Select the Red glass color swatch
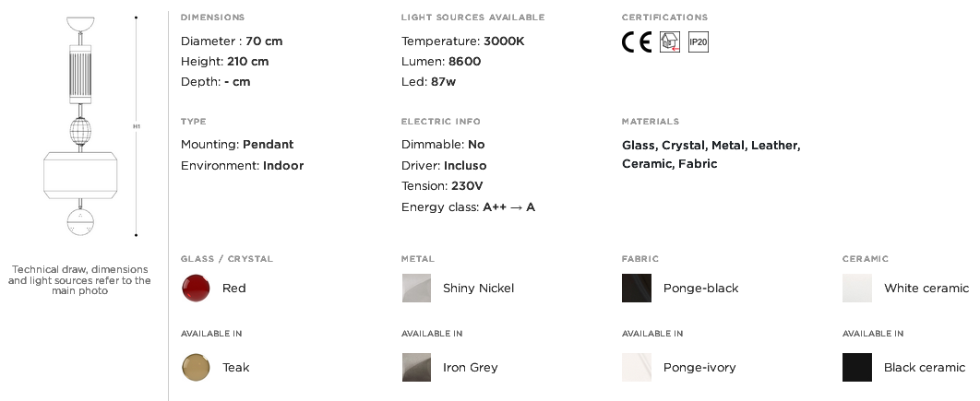The height and width of the screenshot is (401, 980). 196,289
